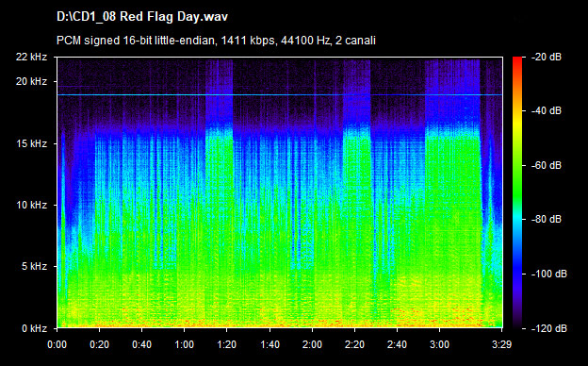Click the -120 dB scale label

[x=549, y=328]
